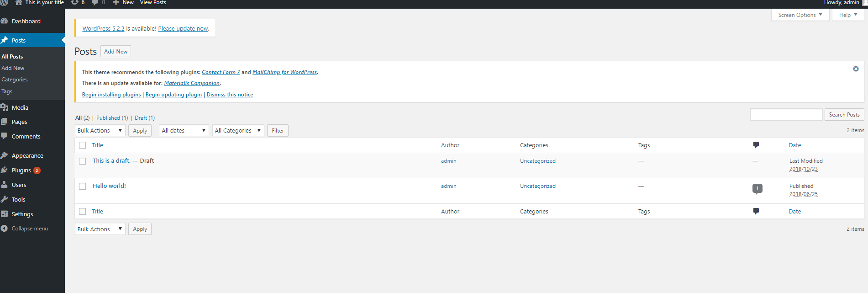Sort by comments using header bubble icon
This screenshot has width=868, height=293.
pos(756,145)
